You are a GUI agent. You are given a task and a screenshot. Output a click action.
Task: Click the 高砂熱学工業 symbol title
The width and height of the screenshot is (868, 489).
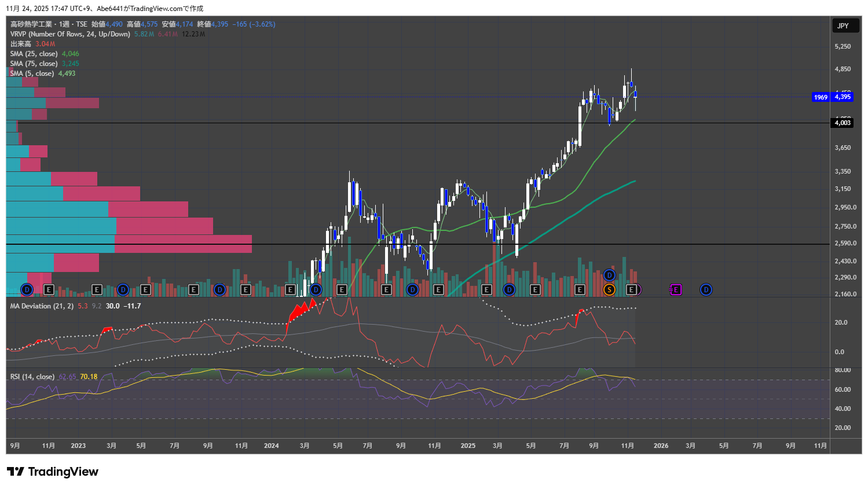[x=31, y=24]
